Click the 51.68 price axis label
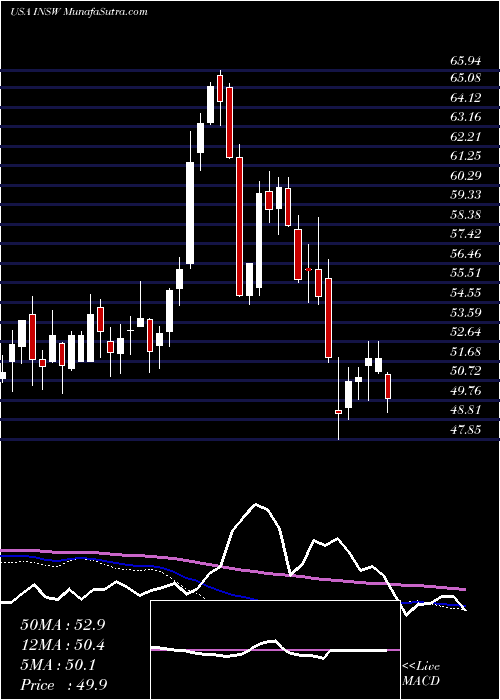The image size is (500, 700). (x=465, y=351)
